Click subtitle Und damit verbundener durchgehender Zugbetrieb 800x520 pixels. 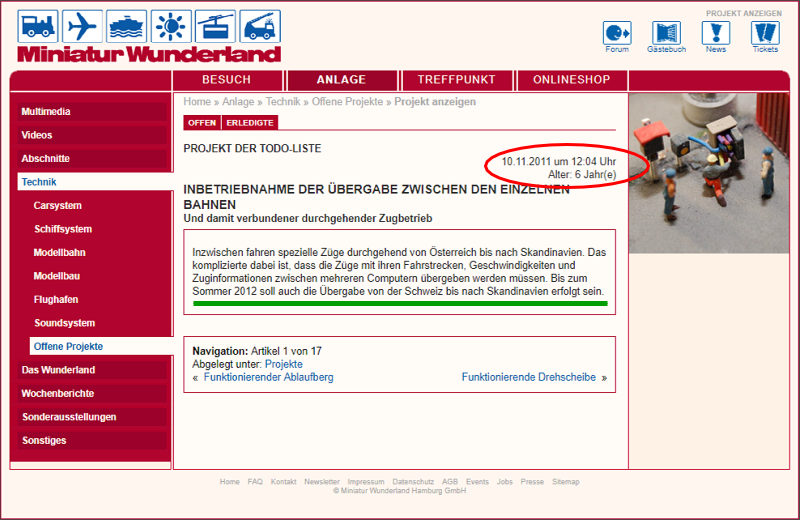pyautogui.click(x=308, y=218)
